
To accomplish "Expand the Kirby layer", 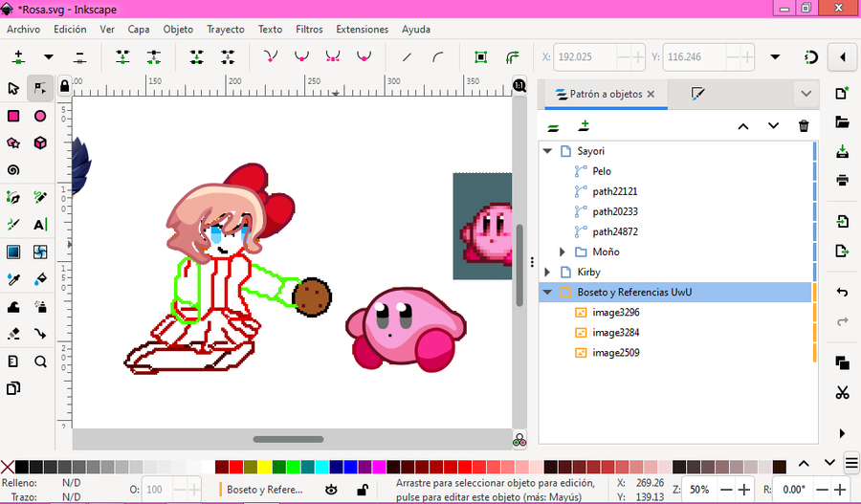I will (547, 273).
